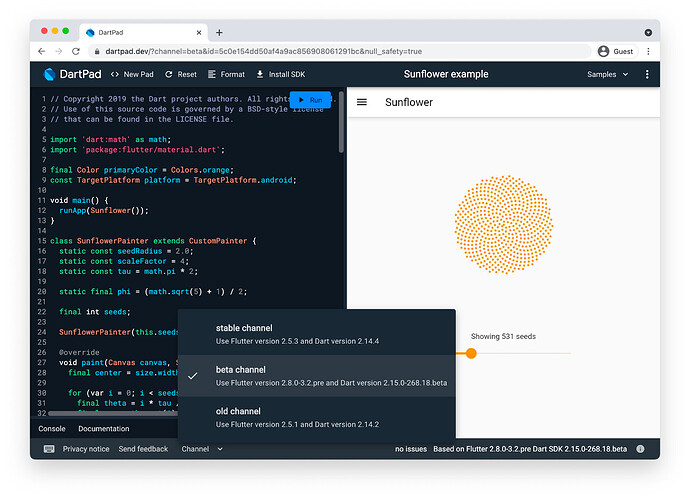The width and height of the screenshot is (690, 499).
Task: Open a New Pad
Action: (x=132, y=74)
